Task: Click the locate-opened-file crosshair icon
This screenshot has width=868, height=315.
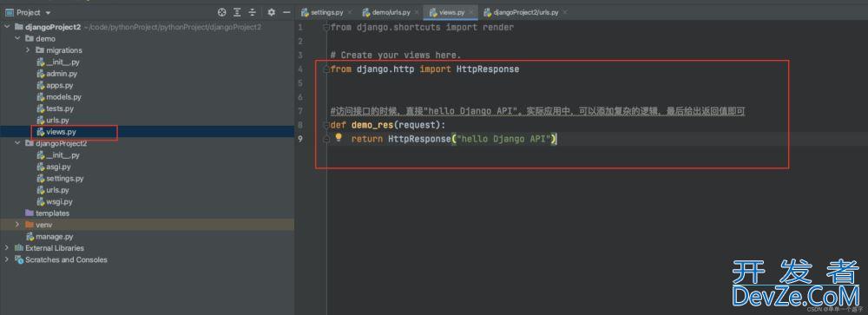Action: [x=222, y=12]
